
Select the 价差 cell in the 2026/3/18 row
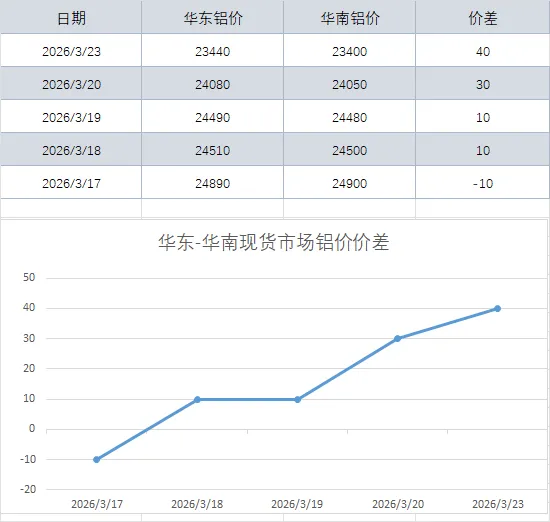coord(483,150)
